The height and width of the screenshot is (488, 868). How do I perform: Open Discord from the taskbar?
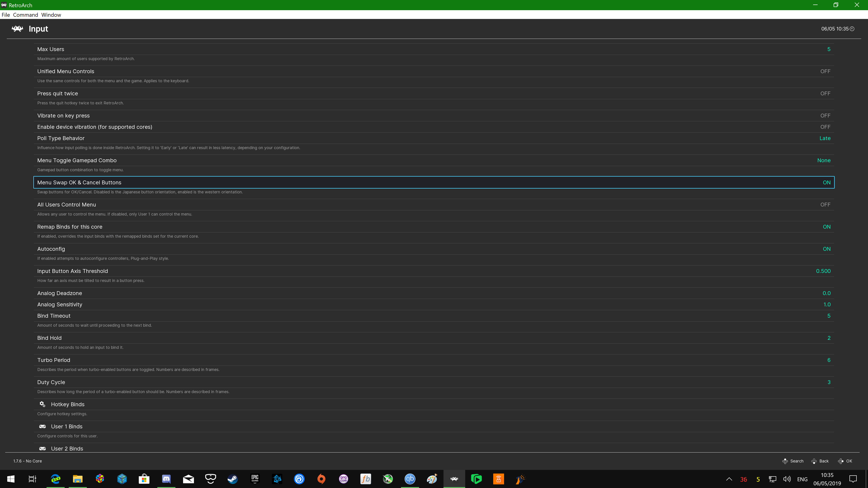coord(166,479)
